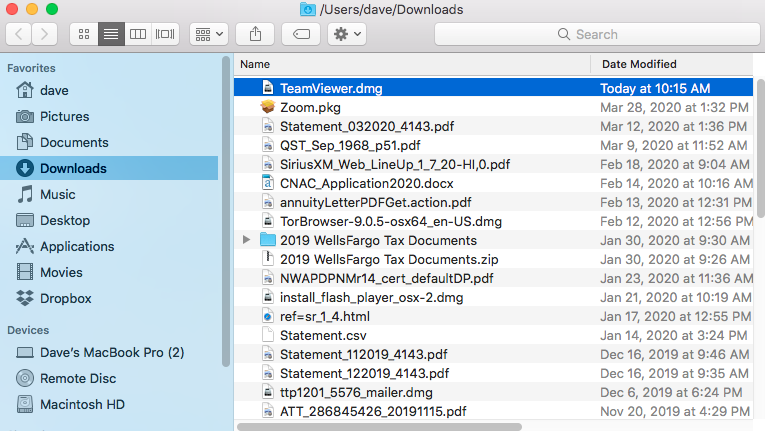Screen dimensions: 765x431
Task: Switch to icon view
Action: click(84, 34)
